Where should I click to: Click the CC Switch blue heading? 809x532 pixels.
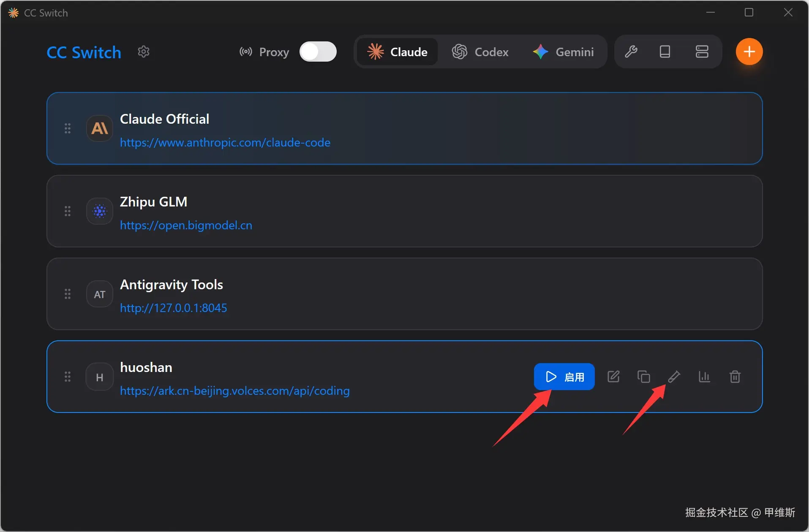[84, 52]
